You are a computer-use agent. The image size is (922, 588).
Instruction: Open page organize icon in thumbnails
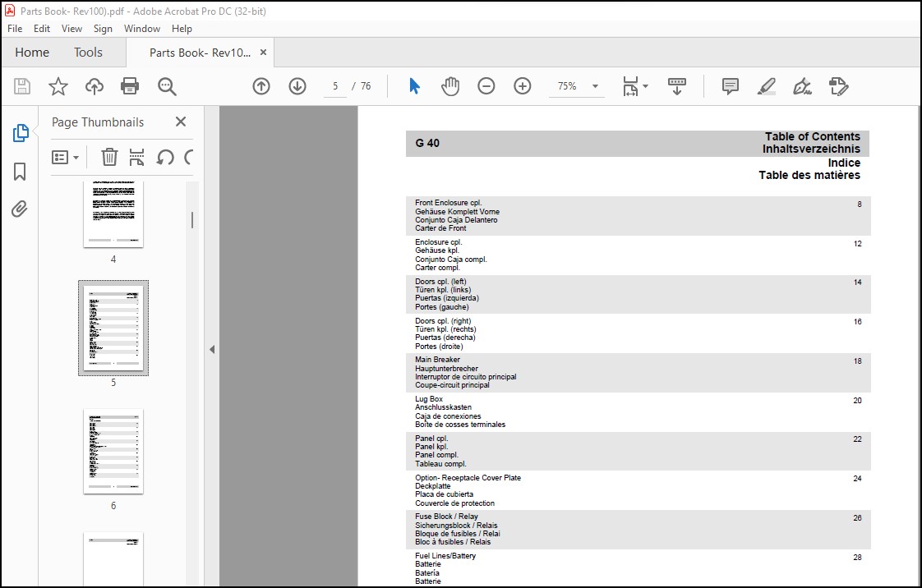point(136,157)
